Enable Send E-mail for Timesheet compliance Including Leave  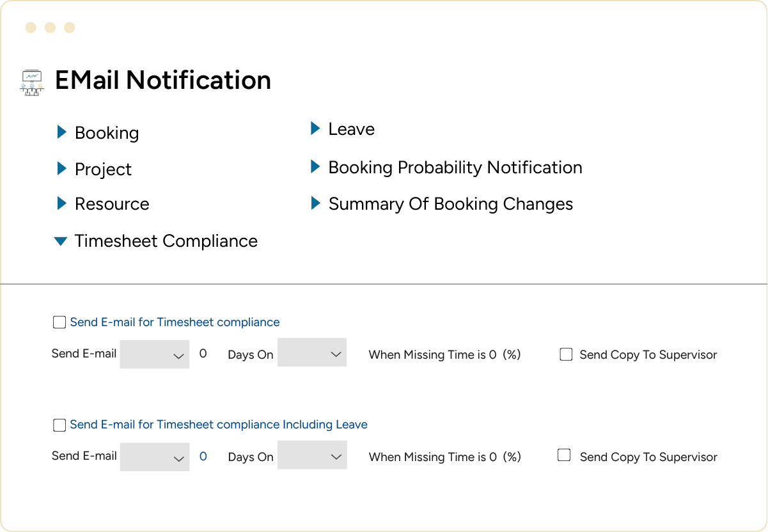click(x=59, y=425)
